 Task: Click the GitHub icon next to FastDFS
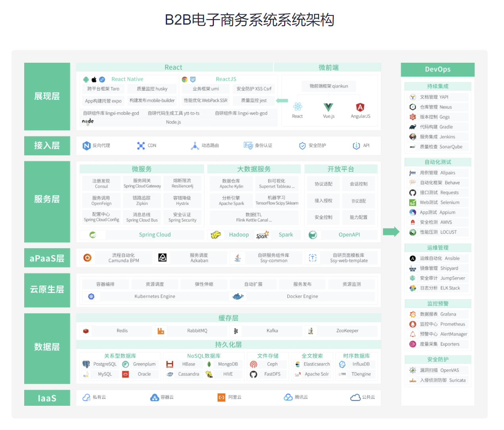tap(254, 374)
